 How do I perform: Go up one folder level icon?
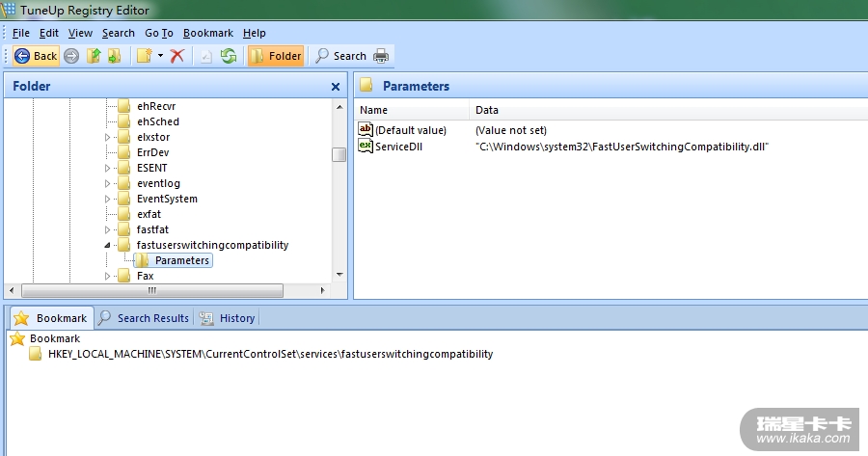(94, 56)
